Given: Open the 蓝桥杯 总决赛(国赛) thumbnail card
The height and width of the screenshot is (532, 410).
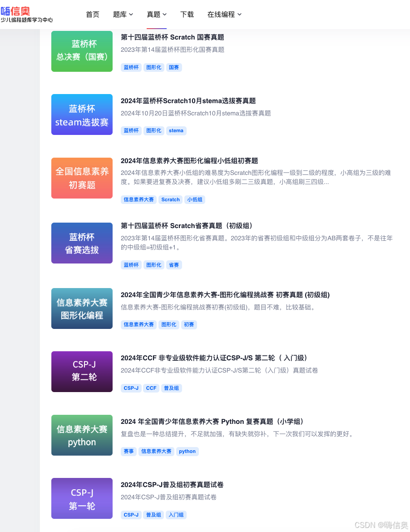Looking at the screenshot, I should pos(82,51).
